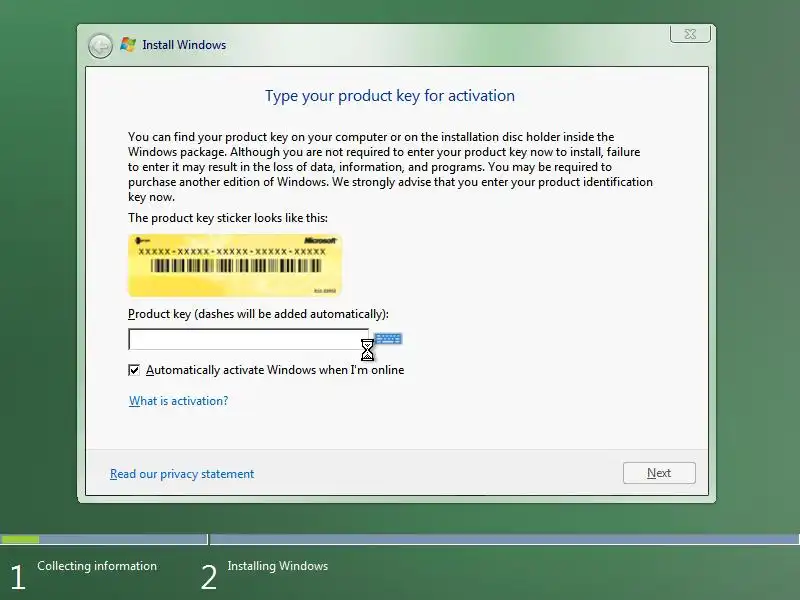Image resolution: width=800 pixels, height=600 pixels.
Task: Click the Collecting information progress bar
Action: (104, 539)
